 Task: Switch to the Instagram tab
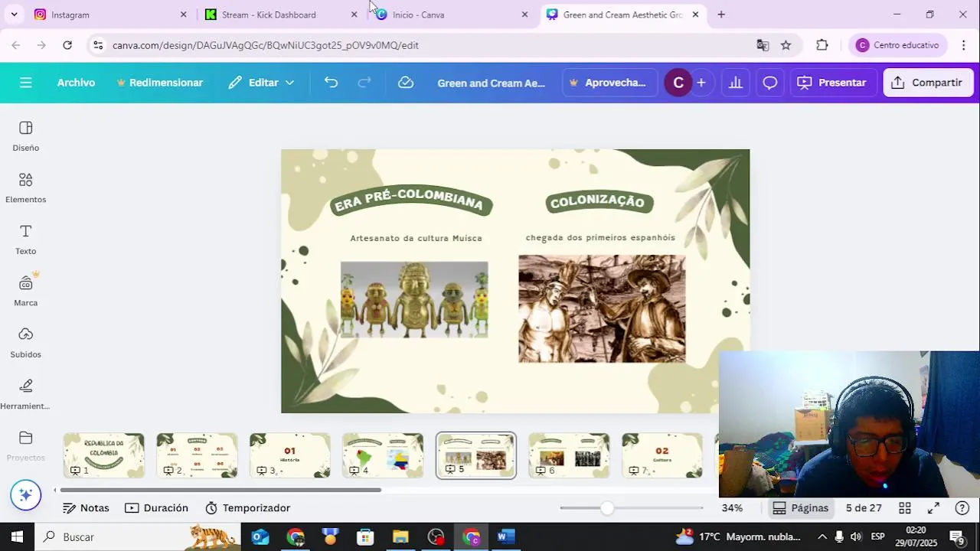[109, 15]
